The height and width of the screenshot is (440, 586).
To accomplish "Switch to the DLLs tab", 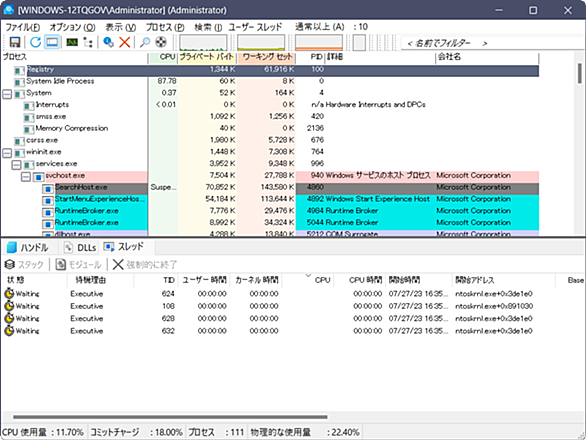I will (80, 247).
